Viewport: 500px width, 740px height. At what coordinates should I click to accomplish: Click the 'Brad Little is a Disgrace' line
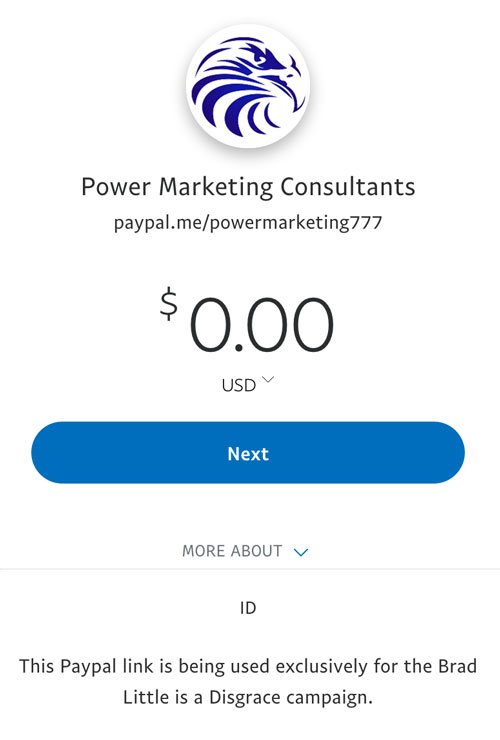tap(248, 697)
